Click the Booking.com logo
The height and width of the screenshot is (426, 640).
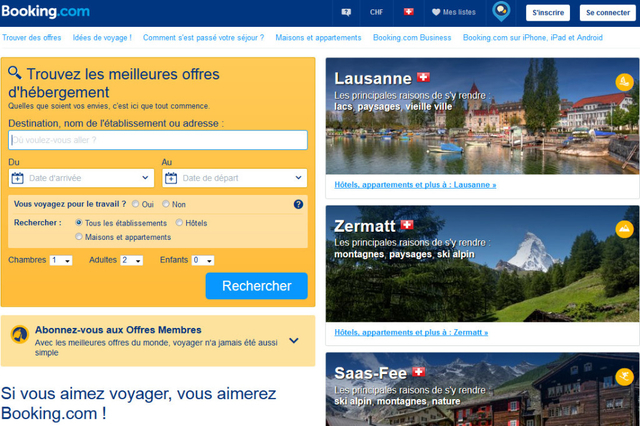45,11
